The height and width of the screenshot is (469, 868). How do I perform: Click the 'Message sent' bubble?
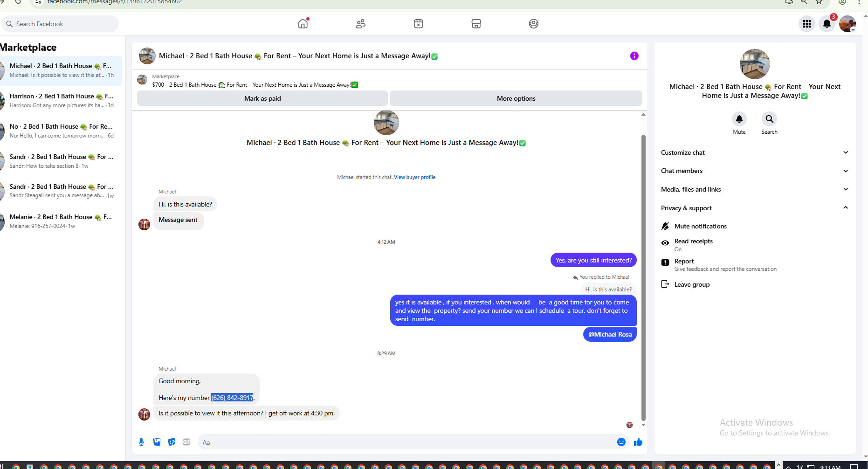(x=178, y=220)
